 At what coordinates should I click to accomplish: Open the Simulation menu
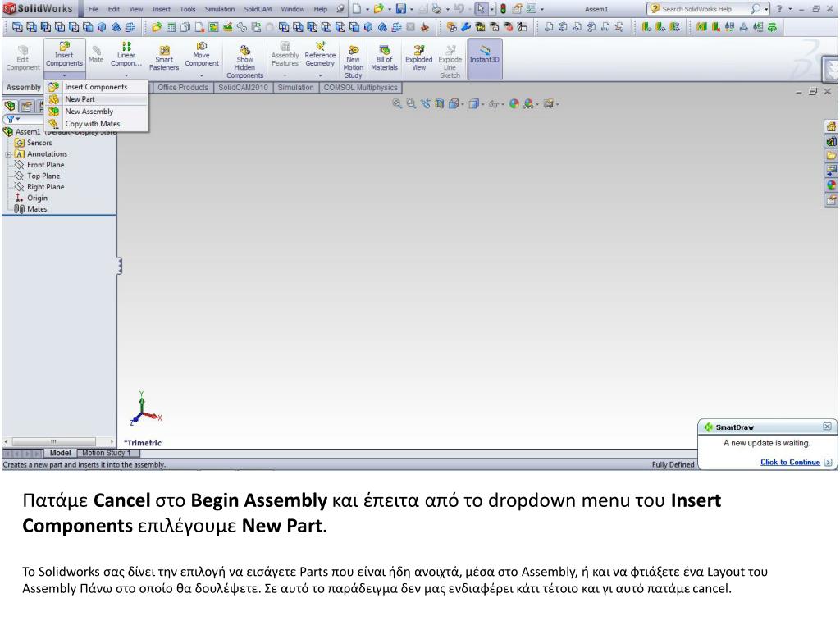pos(220,9)
